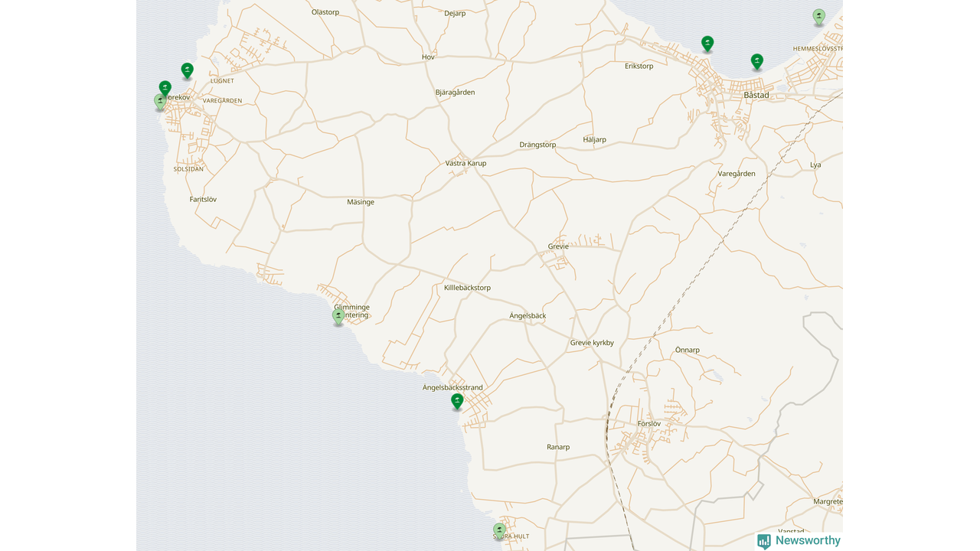The image size is (980, 551).
Task: Open the light green marker at Stora Hult
Action: pyautogui.click(x=499, y=530)
